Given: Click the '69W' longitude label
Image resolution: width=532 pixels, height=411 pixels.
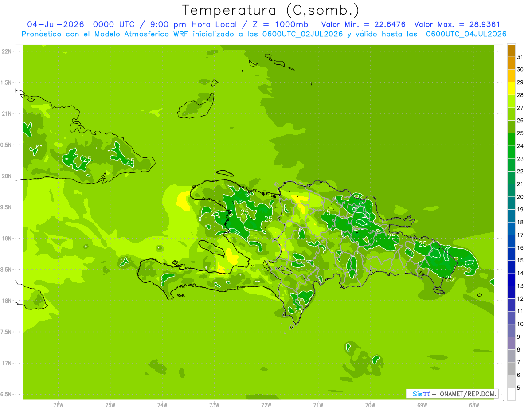Looking at the screenshot, I should (422, 405).
